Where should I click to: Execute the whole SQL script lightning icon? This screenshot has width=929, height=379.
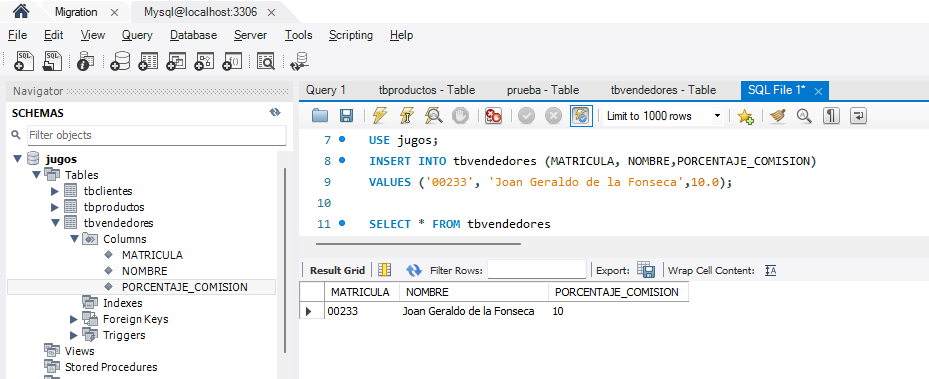(380, 115)
